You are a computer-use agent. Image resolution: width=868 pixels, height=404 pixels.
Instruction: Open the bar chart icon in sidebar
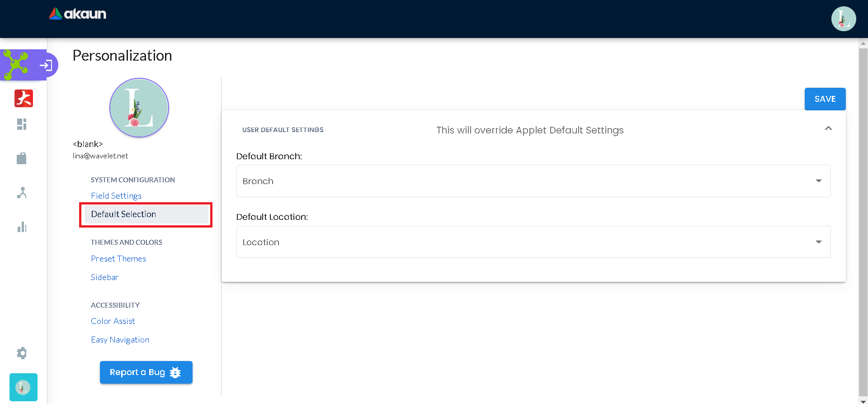[22, 227]
